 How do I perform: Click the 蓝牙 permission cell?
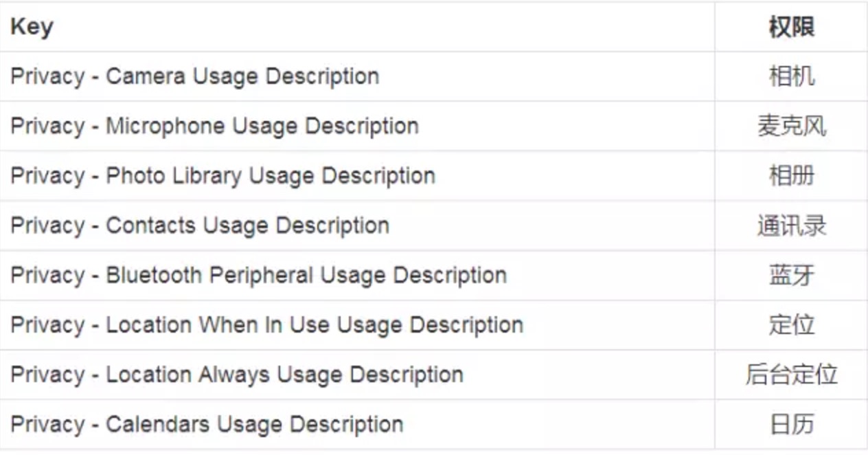[x=791, y=275]
